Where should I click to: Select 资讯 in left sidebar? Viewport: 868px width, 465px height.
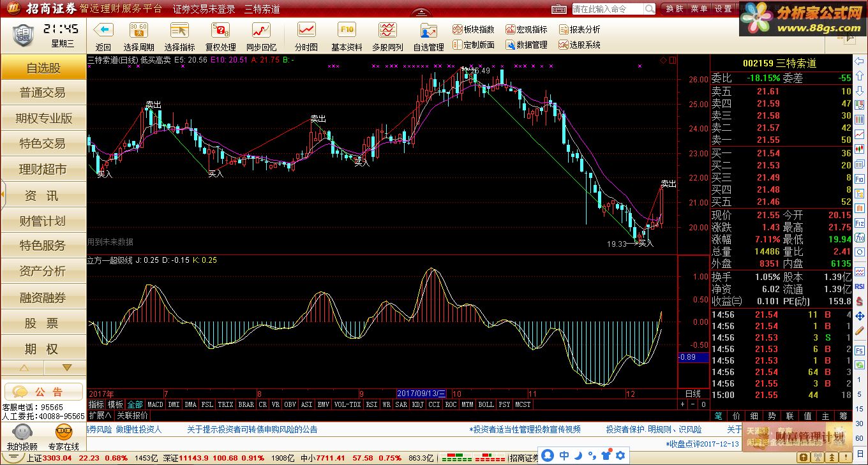(43, 195)
